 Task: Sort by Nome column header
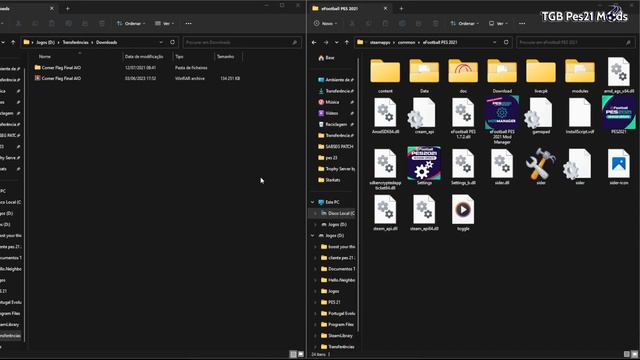click(x=45, y=57)
